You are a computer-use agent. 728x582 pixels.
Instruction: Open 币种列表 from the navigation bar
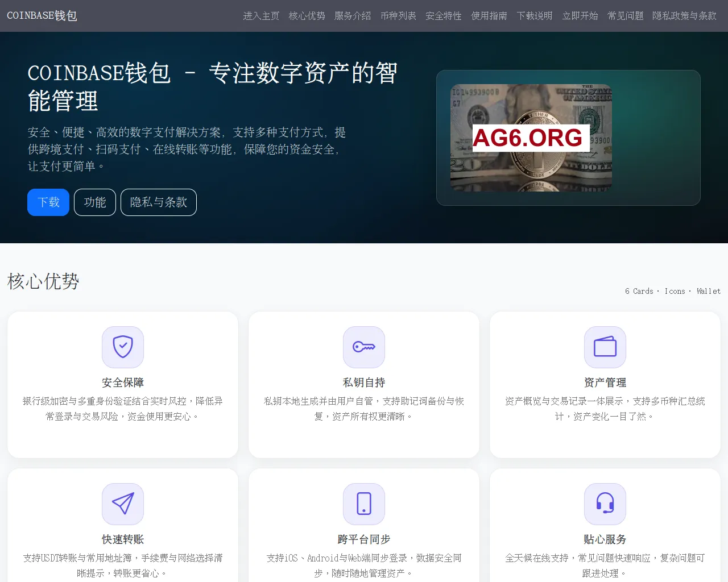coord(398,16)
